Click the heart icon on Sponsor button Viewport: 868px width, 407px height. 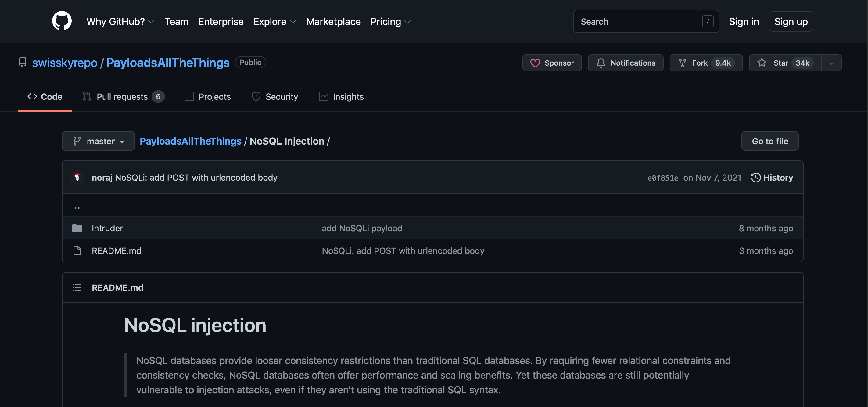pos(535,63)
